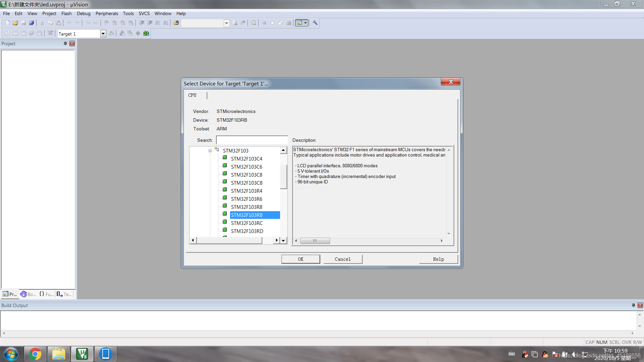
Task: Click Cancel in Select Device dialog
Action: [x=343, y=259]
